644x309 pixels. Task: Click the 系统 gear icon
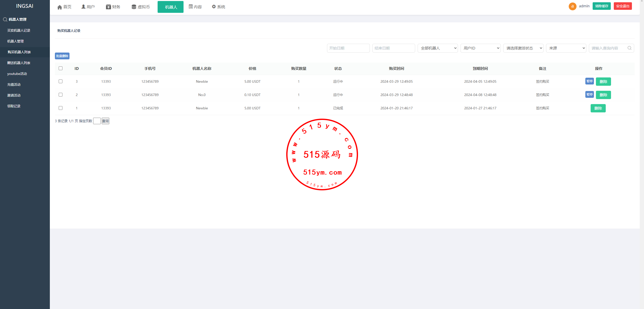pos(214,7)
